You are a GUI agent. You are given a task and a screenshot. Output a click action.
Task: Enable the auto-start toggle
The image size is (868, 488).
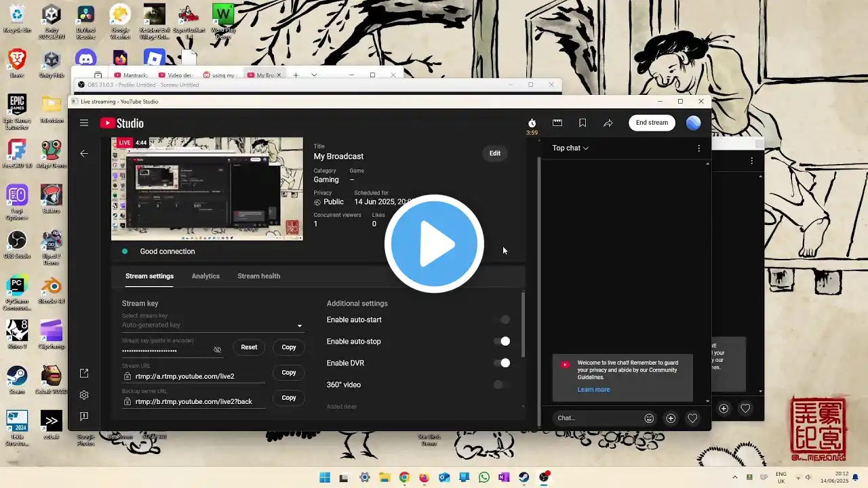[502, 320]
